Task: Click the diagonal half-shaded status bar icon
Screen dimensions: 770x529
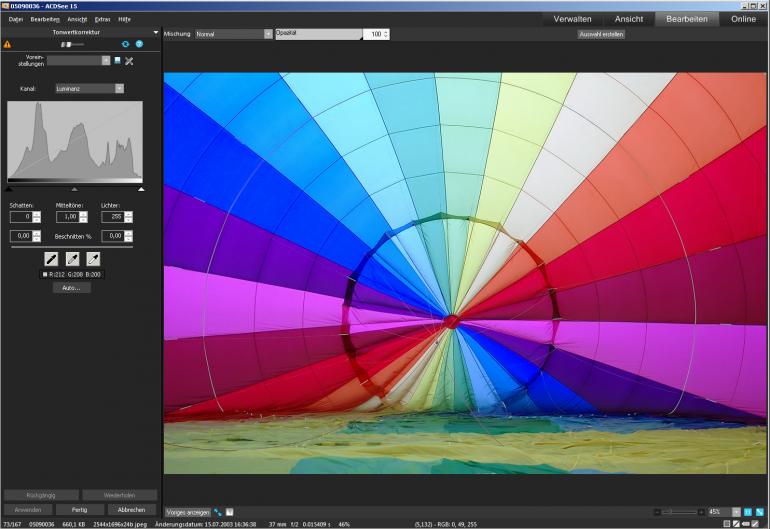Action: point(736,524)
